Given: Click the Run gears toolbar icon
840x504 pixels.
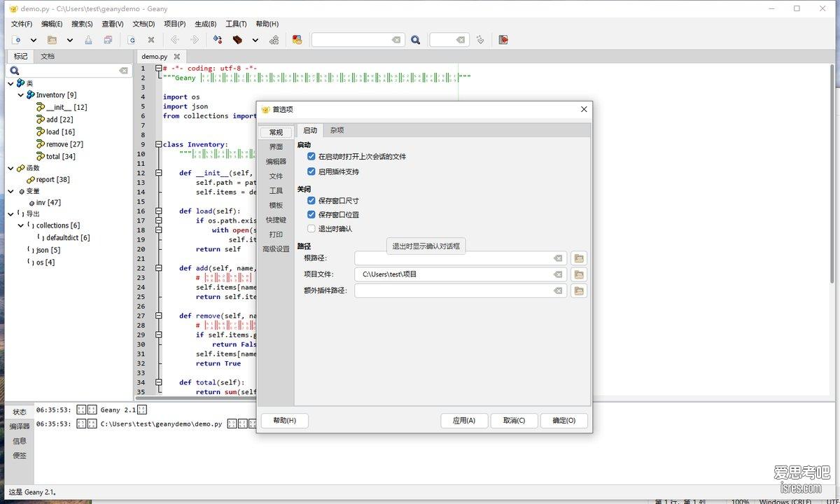Looking at the screenshot, I should pos(274,40).
